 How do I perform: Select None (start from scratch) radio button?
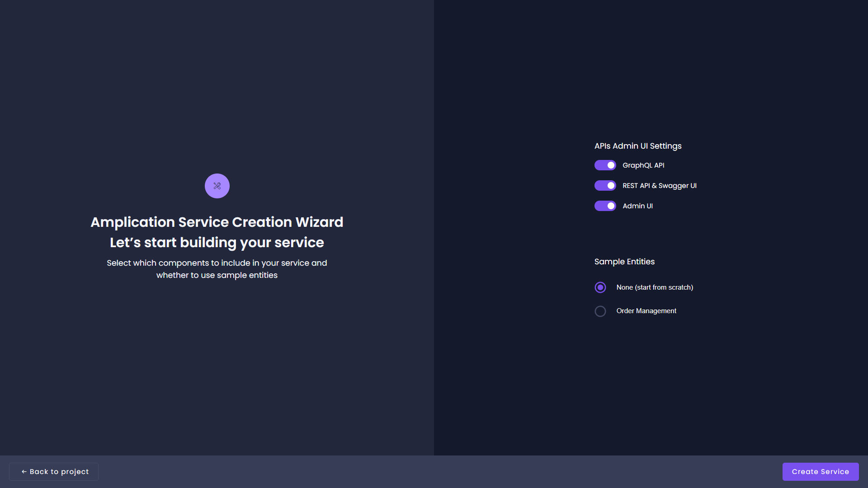tap(600, 287)
